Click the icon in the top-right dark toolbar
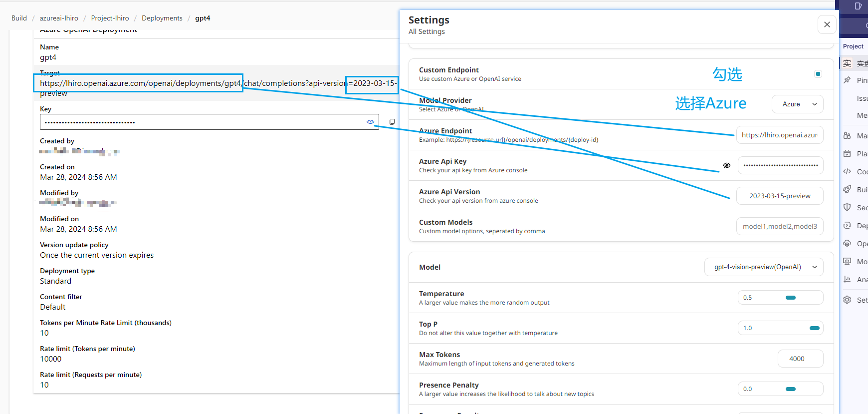Image resolution: width=868 pixels, height=414 pixels. pos(858,6)
